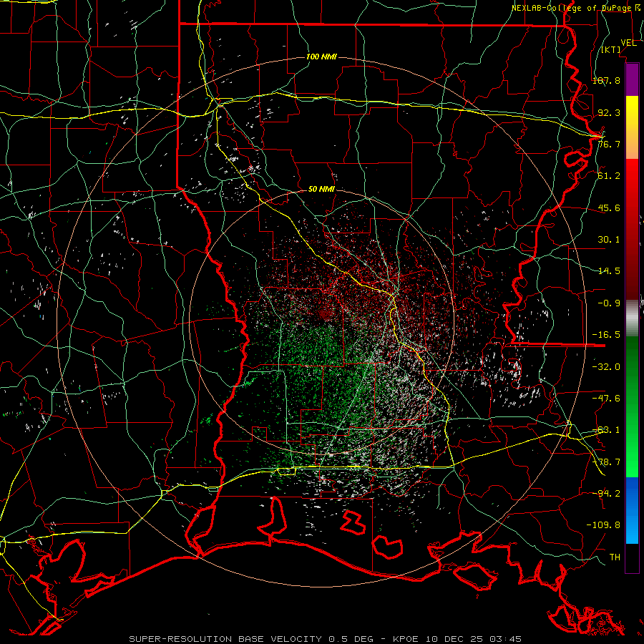The width and height of the screenshot is (644, 644).
Task: Pick the yellow-orange segment of color bar
Action: coord(632,127)
